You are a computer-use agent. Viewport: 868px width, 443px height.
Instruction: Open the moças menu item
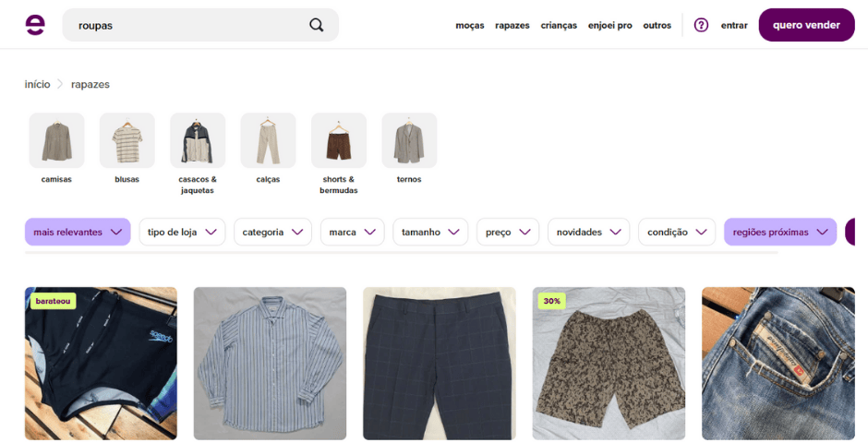(469, 26)
